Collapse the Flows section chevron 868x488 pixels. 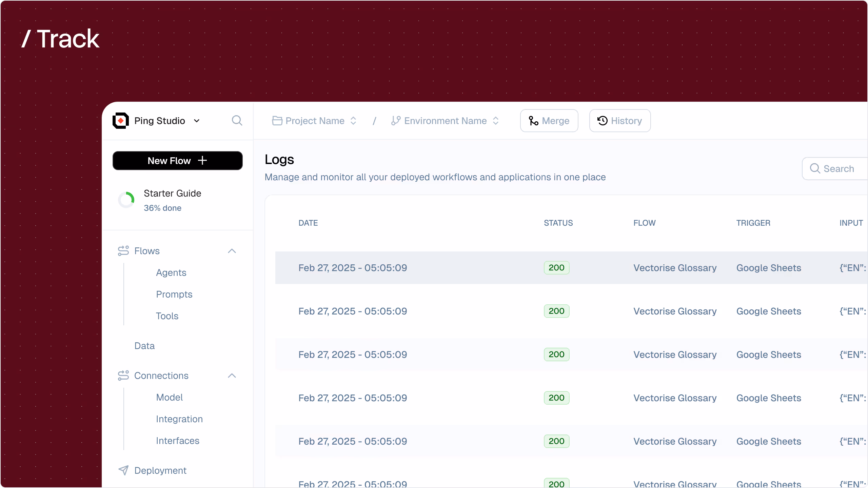coord(232,251)
